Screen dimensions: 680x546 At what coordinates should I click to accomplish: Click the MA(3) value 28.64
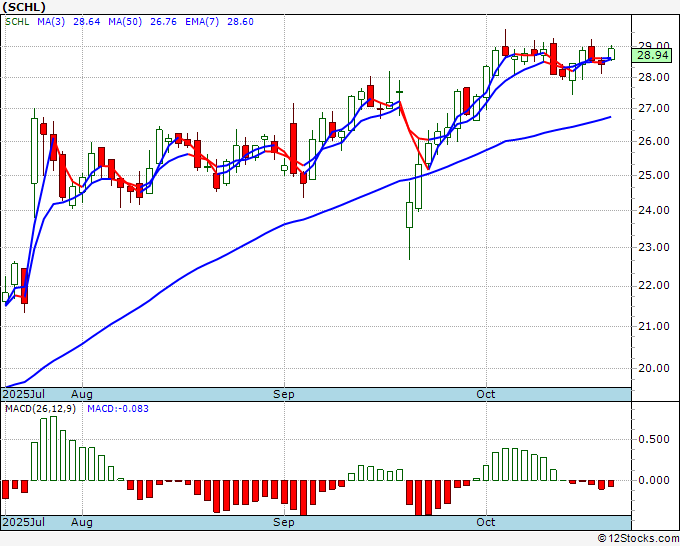click(87, 22)
